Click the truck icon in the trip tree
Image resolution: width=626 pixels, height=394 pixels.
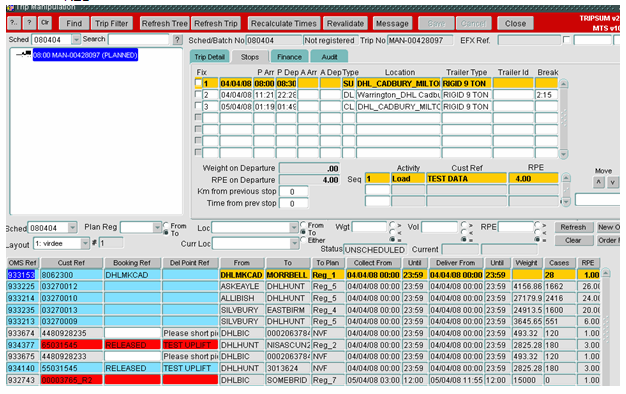click(24, 54)
